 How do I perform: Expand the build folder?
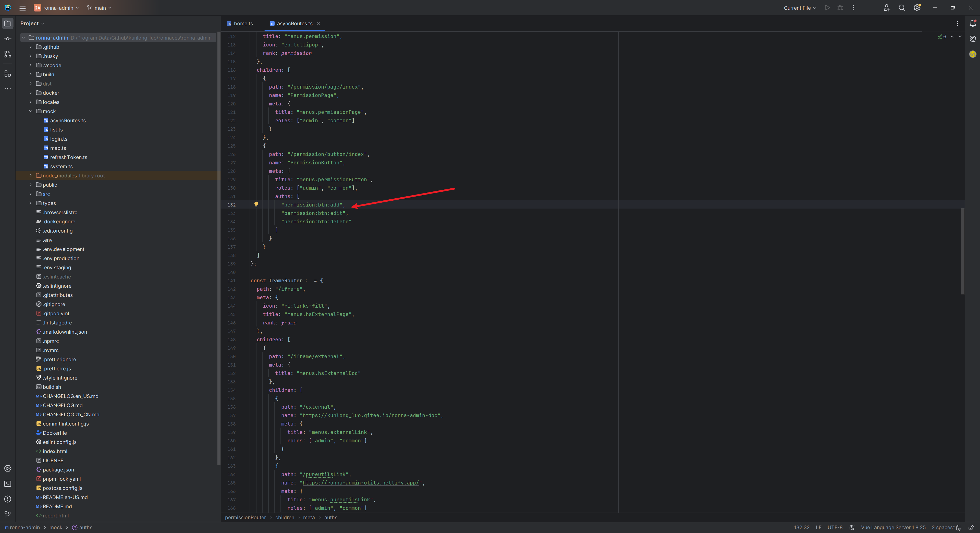click(31, 74)
